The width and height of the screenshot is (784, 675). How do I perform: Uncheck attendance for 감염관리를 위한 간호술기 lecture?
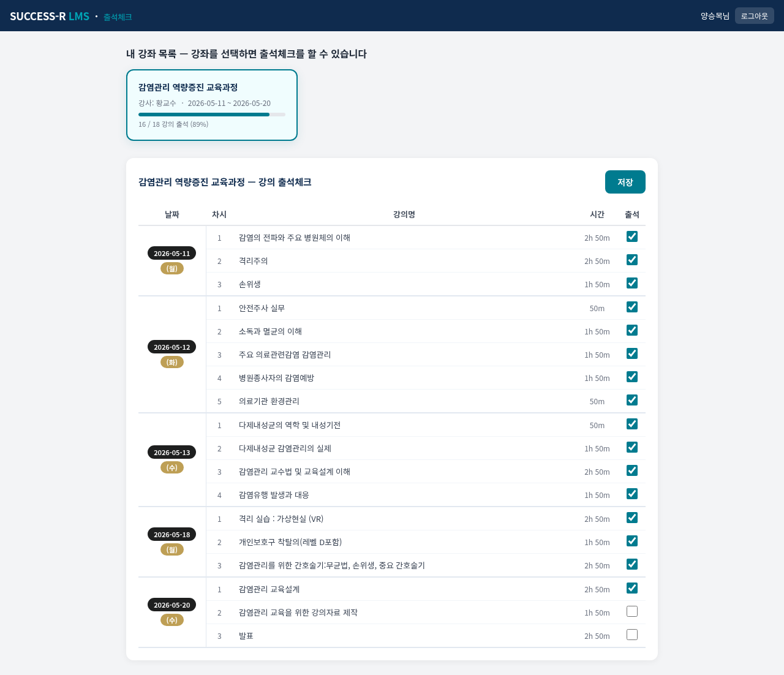[632, 564]
